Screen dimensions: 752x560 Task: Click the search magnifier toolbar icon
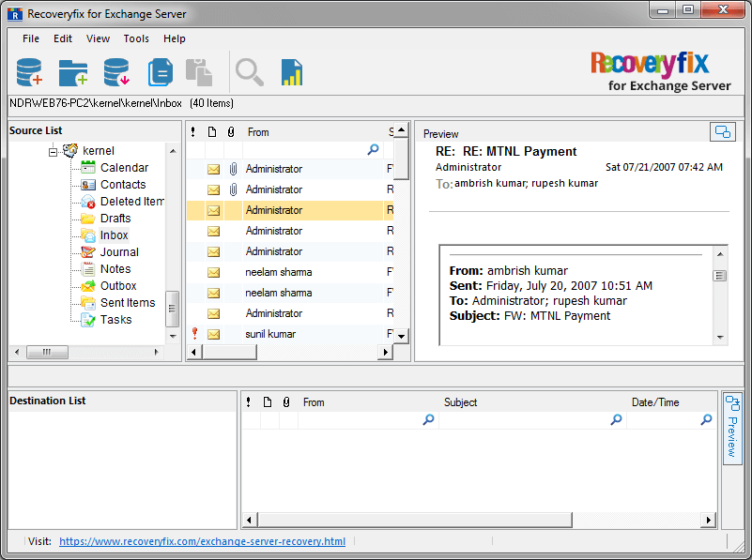tap(250, 72)
